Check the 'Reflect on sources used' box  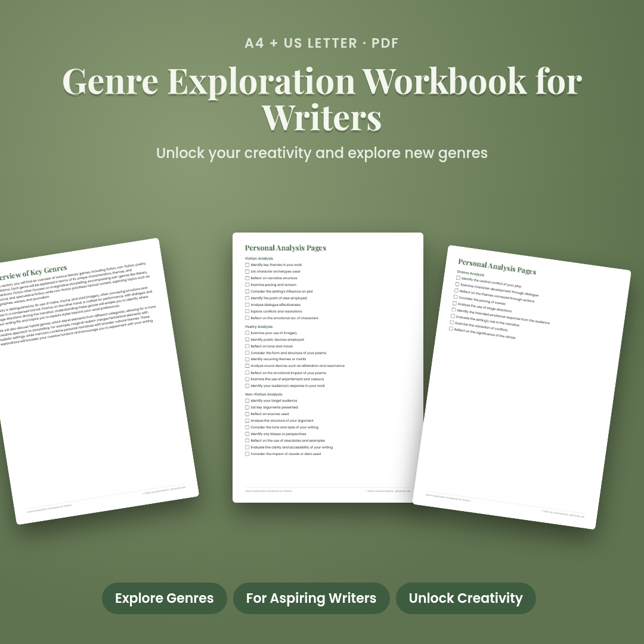(247, 414)
